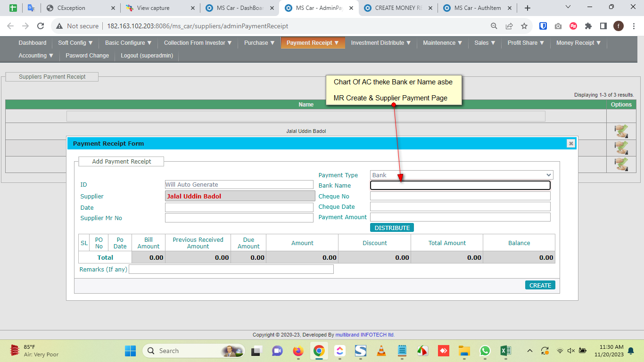Click the payment icon for Jalal Uddin Badol

621,131
